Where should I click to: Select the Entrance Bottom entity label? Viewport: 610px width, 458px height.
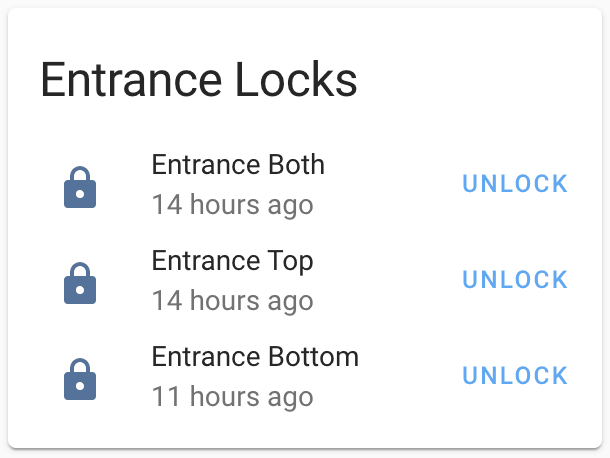click(x=255, y=357)
